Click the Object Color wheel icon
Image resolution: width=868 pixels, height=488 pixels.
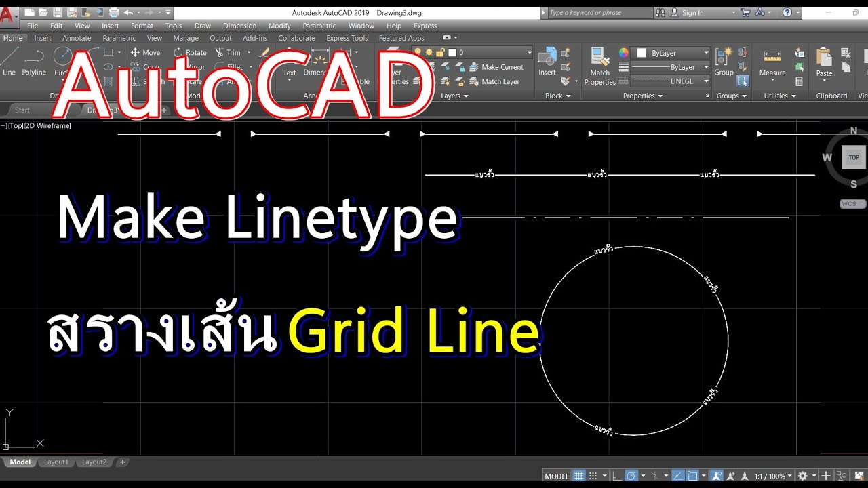click(623, 53)
